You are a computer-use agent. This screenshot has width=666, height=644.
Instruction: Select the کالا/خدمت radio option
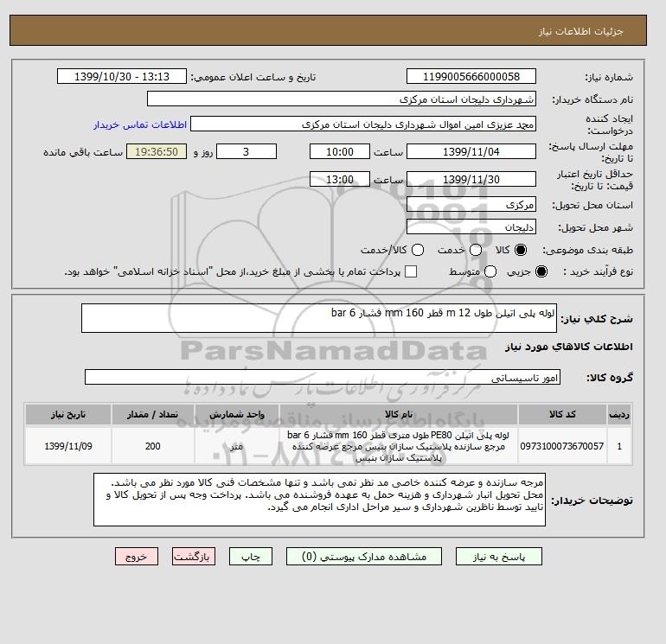point(418,250)
